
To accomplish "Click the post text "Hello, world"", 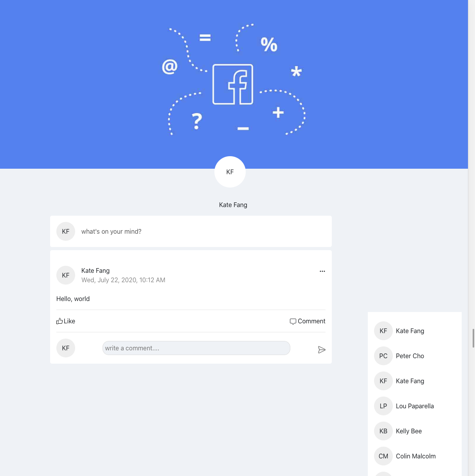I will (x=73, y=299).
